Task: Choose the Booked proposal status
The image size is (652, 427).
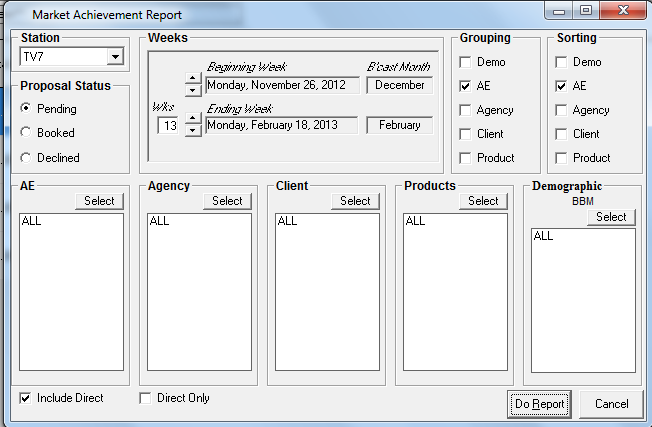Action: pyautogui.click(x=26, y=132)
